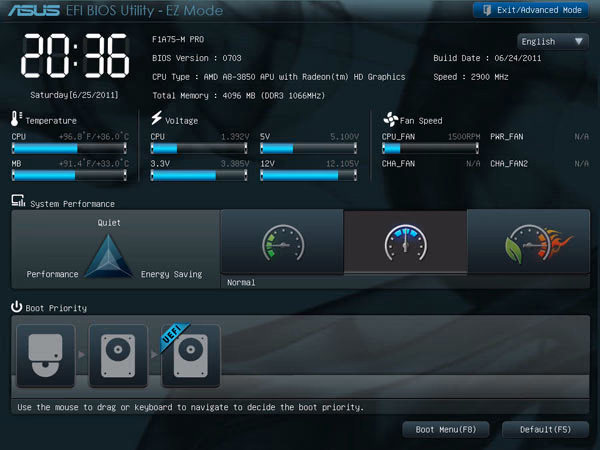Click the exit door icon in Exit/Advanced Mode

coord(487,10)
